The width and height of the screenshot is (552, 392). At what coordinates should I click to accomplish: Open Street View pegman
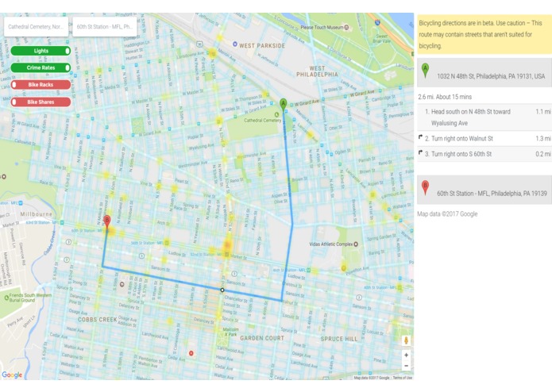[x=406, y=340]
